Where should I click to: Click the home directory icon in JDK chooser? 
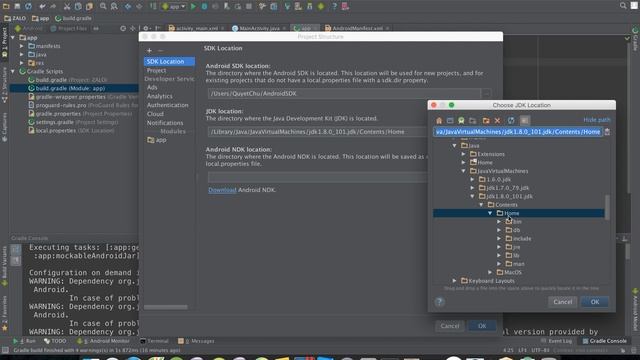click(439, 120)
